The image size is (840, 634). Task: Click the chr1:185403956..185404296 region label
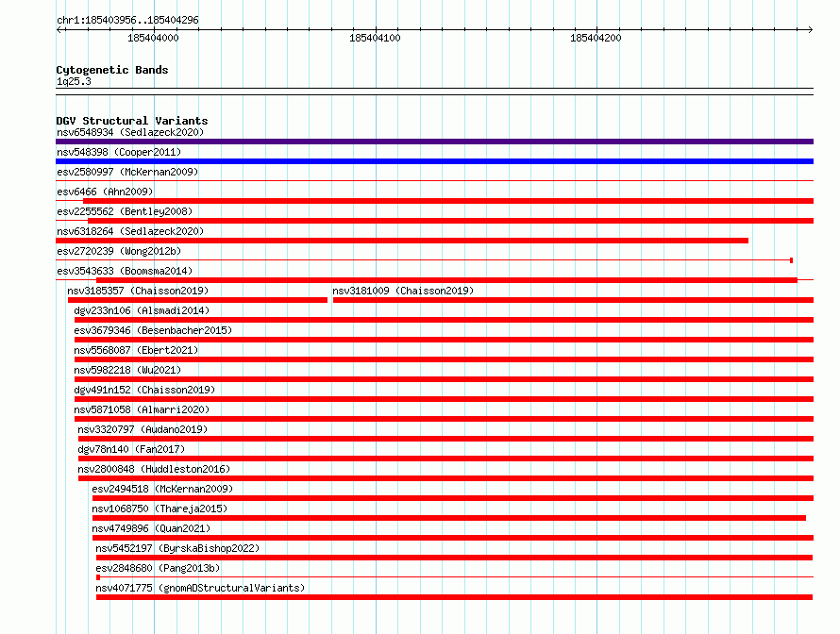[x=127, y=20]
